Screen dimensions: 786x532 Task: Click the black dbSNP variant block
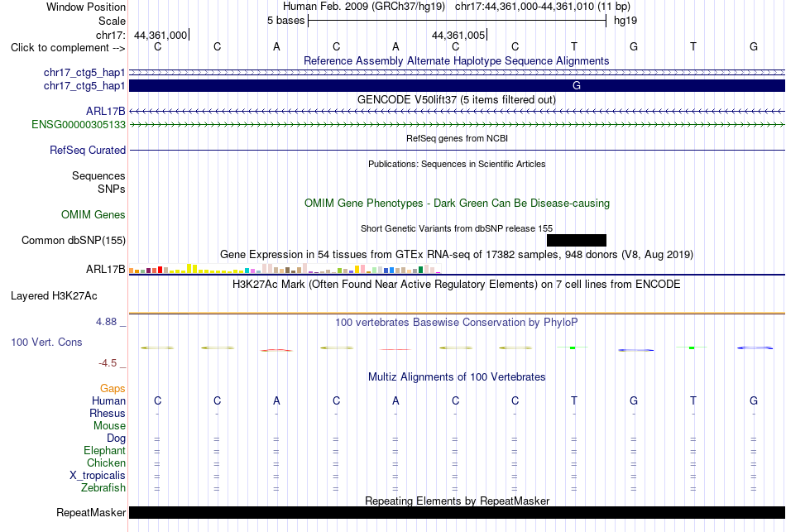pos(577,240)
